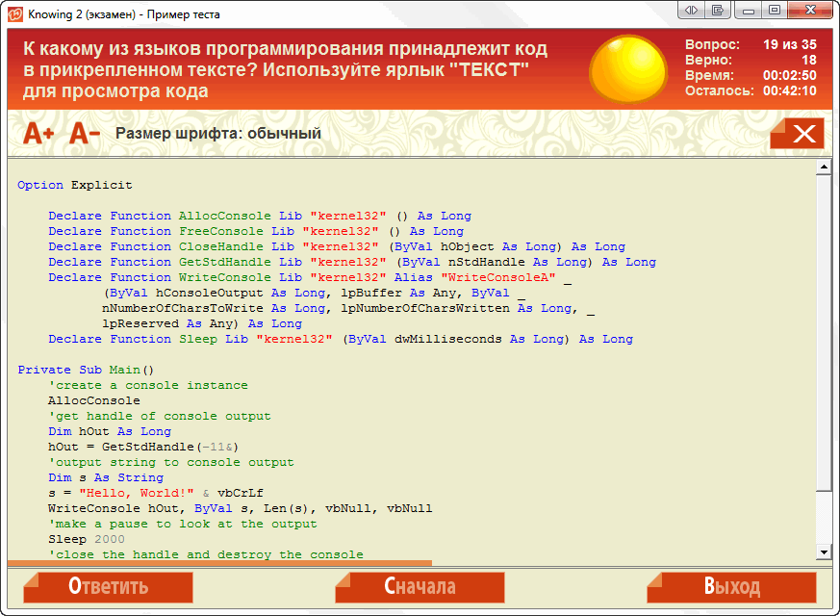Click 'Dim s As String' line
840x616 pixels.
click(106, 477)
